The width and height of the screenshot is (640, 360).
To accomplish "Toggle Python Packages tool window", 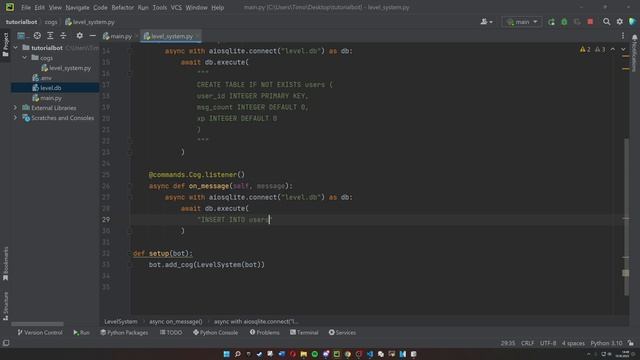I will tap(124, 333).
